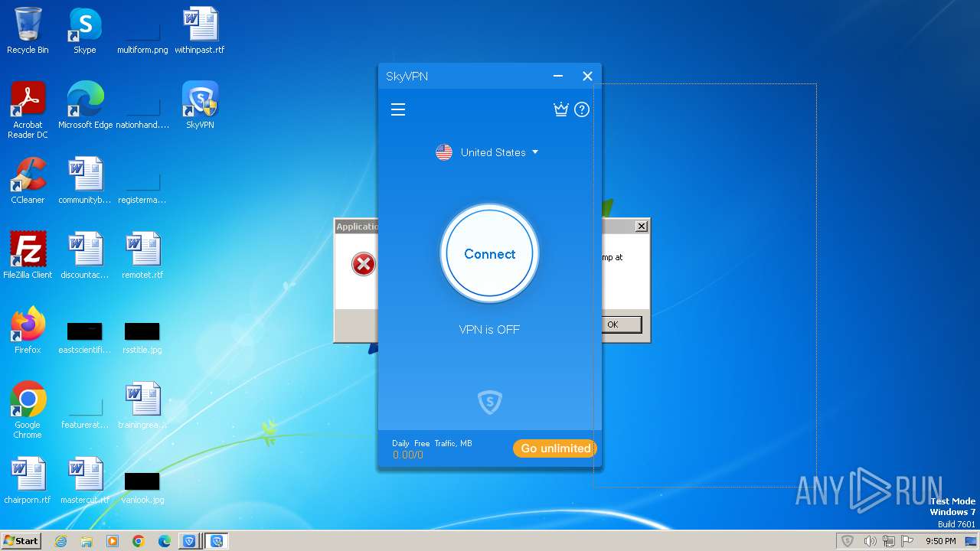Select the withinpast.rtf document
Screen dimensions: 980x551
click(x=200, y=31)
